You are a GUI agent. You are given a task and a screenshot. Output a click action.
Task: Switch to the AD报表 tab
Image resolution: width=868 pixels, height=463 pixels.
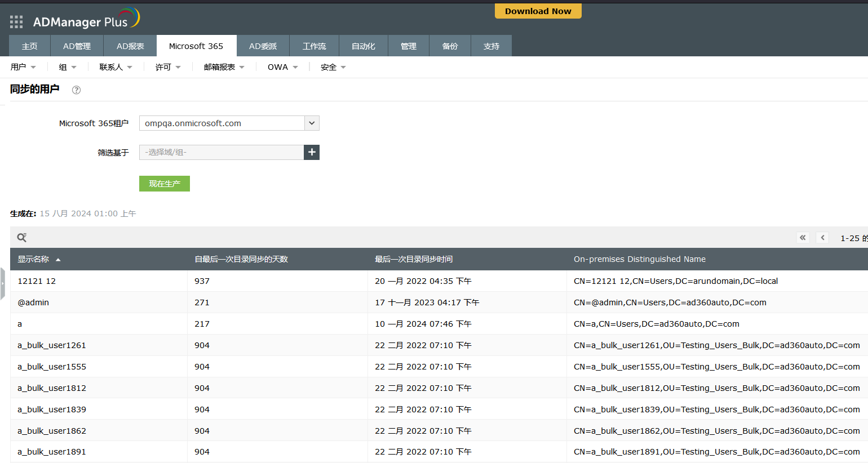(x=130, y=46)
